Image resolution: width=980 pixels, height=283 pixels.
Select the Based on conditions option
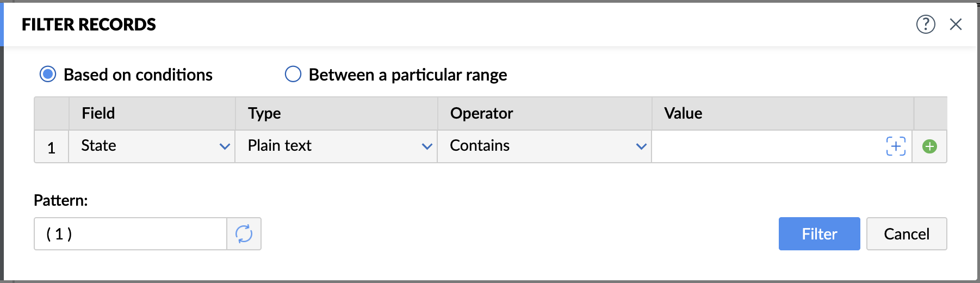[x=48, y=74]
